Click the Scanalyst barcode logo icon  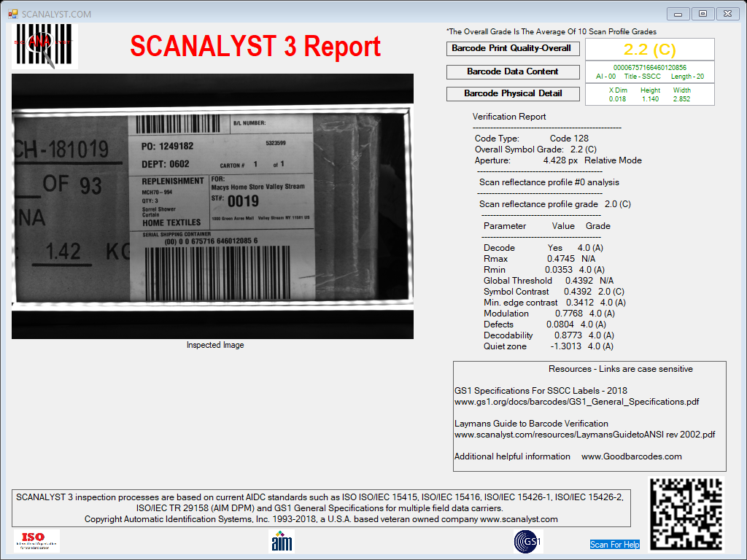click(x=44, y=46)
